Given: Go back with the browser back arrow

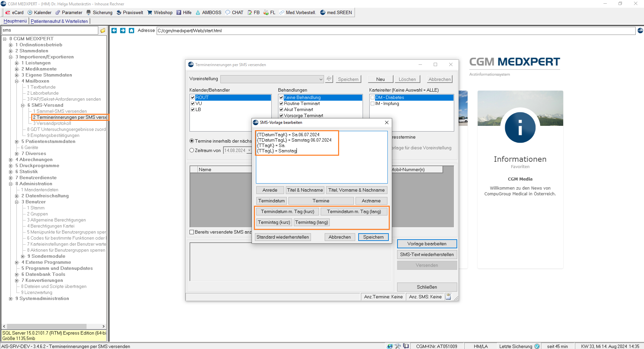Looking at the screenshot, I should pos(114,31).
